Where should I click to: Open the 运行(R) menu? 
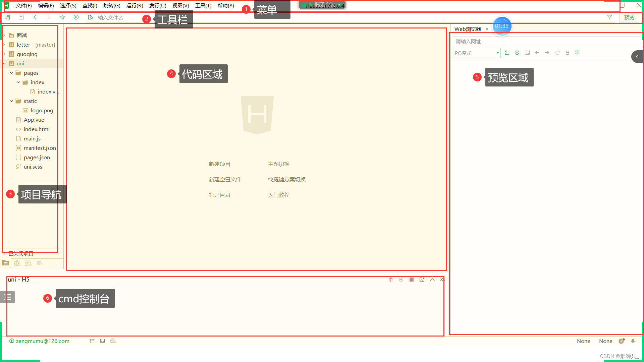135,5
